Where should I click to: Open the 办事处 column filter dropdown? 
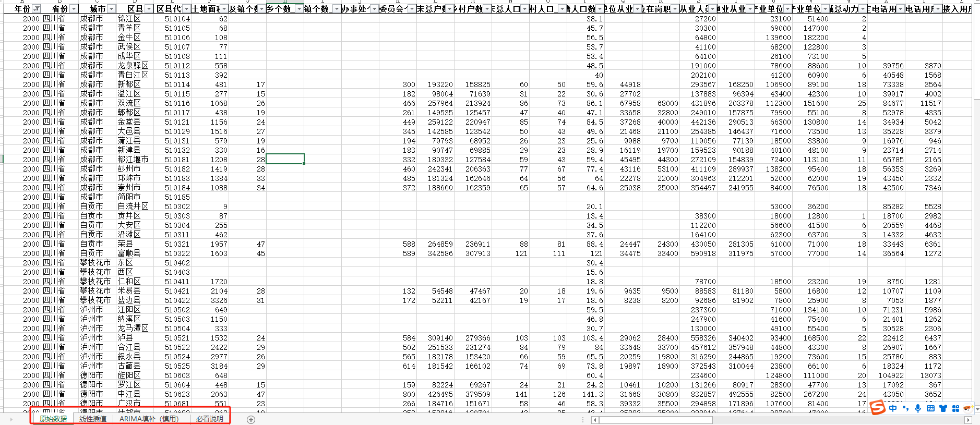374,9
